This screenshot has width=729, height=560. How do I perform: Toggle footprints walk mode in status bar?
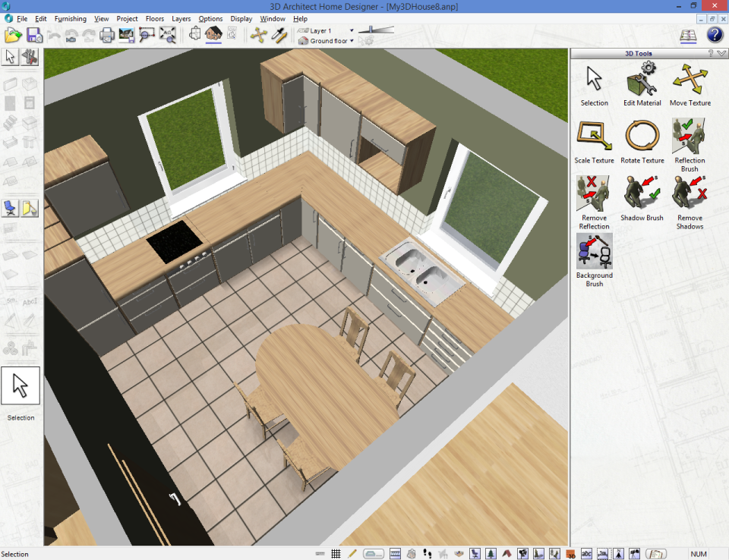pos(427,553)
